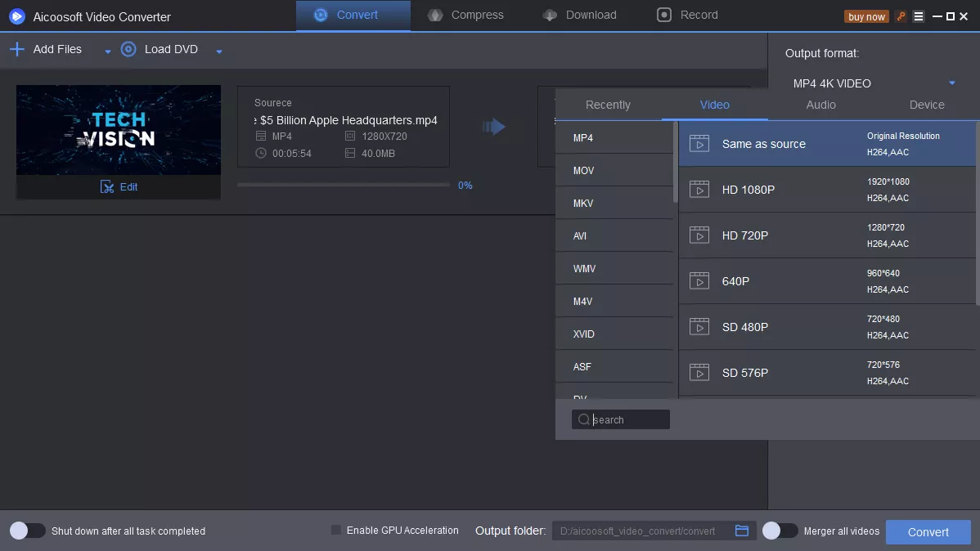980x551 pixels.
Task: Toggle the Merger all videos switch
Action: pos(780,531)
